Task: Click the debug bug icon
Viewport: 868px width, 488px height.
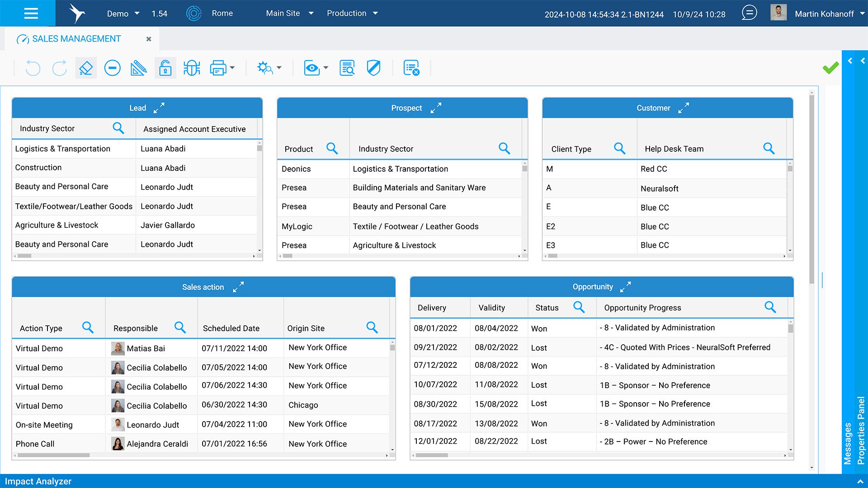Action: [192, 68]
